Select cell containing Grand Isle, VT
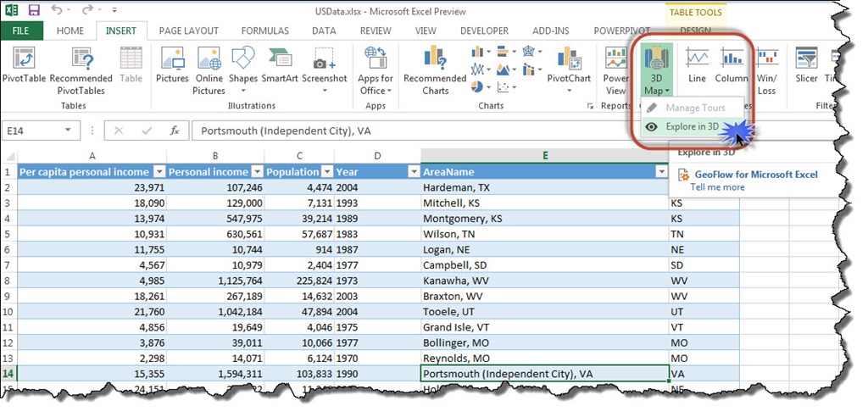868x417 pixels. pos(545,326)
